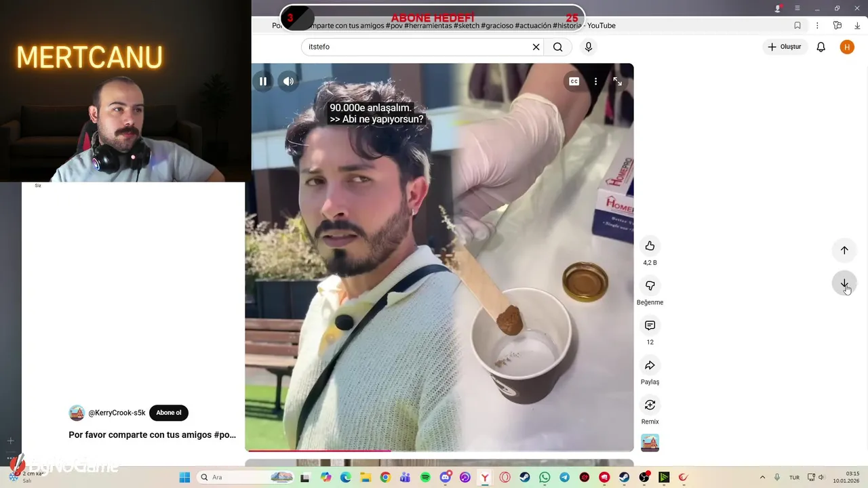This screenshot has height=488, width=868.
Task: Click the YouTube search field containing itstefo
Action: click(417, 47)
